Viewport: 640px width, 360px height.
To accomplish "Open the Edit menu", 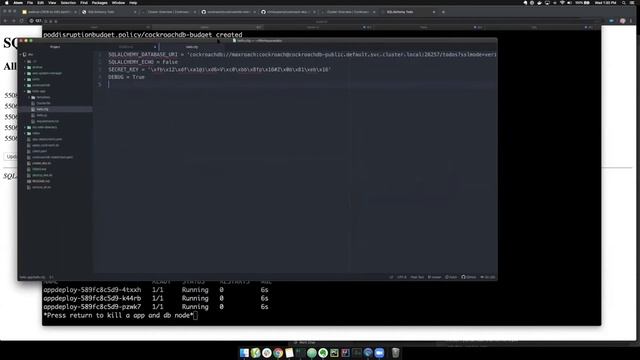I will 40,2.
